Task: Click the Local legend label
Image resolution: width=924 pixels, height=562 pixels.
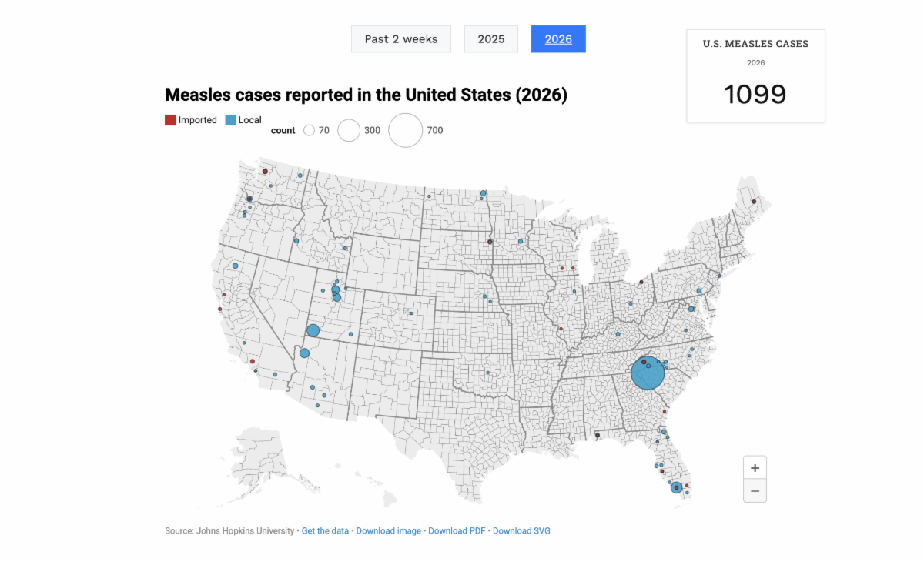Action: coord(250,120)
